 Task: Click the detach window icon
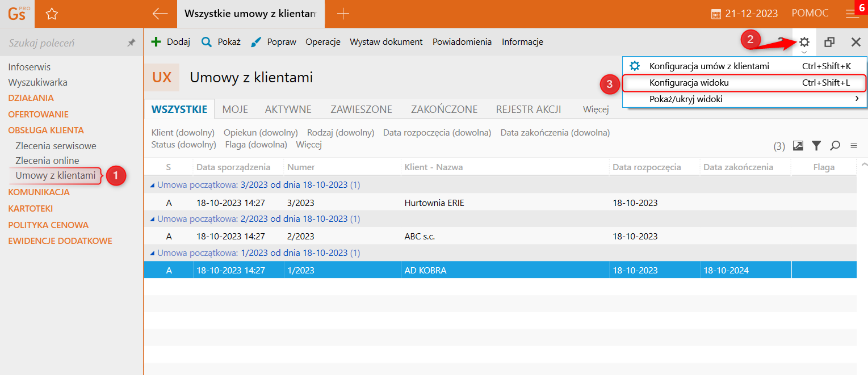(829, 42)
